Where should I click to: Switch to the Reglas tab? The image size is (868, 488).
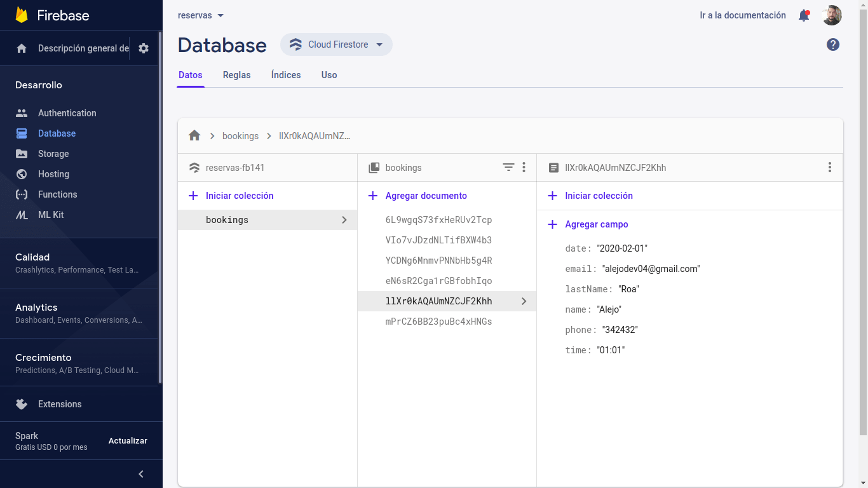click(236, 75)
